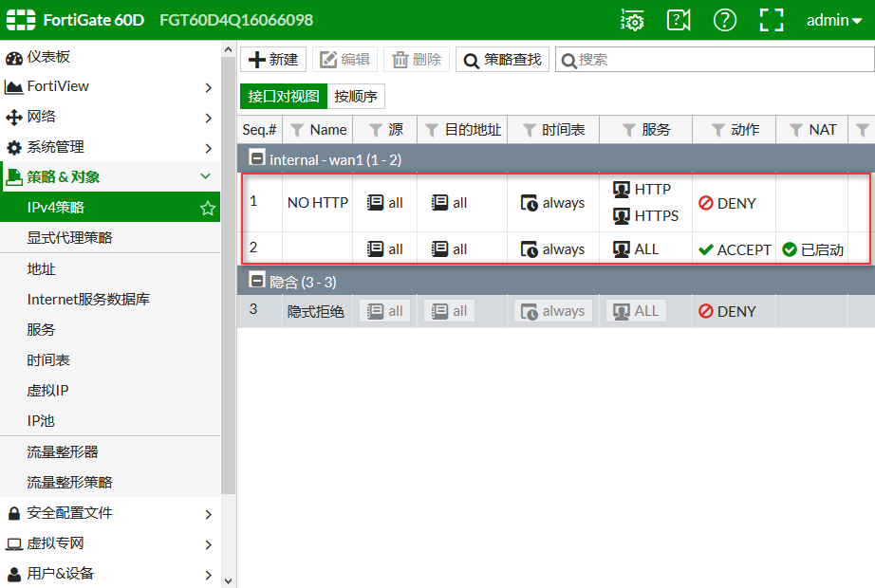Click the sidebar scroll up arrow

click(228, 49)
